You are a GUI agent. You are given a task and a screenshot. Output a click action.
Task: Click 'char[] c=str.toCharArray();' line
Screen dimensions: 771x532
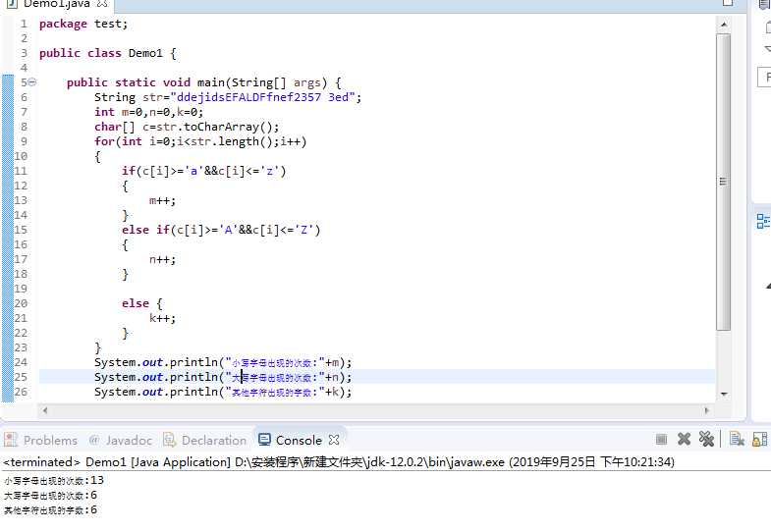click(187, 127)
